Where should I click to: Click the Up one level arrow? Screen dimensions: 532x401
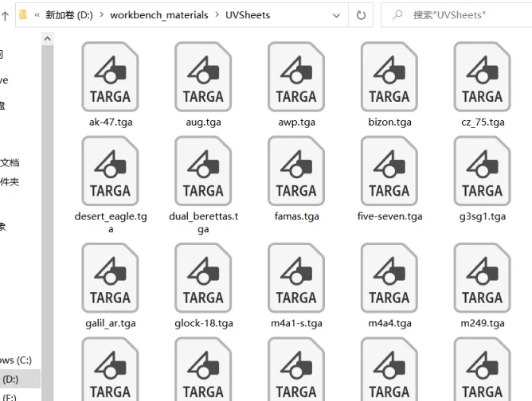pyautogui.click(x=5, y=16)
